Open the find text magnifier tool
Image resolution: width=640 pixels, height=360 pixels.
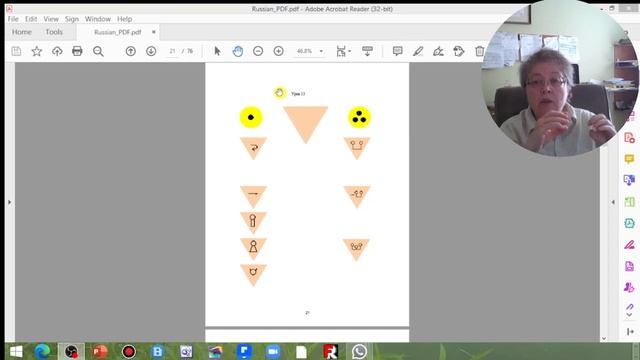[98, 51]
